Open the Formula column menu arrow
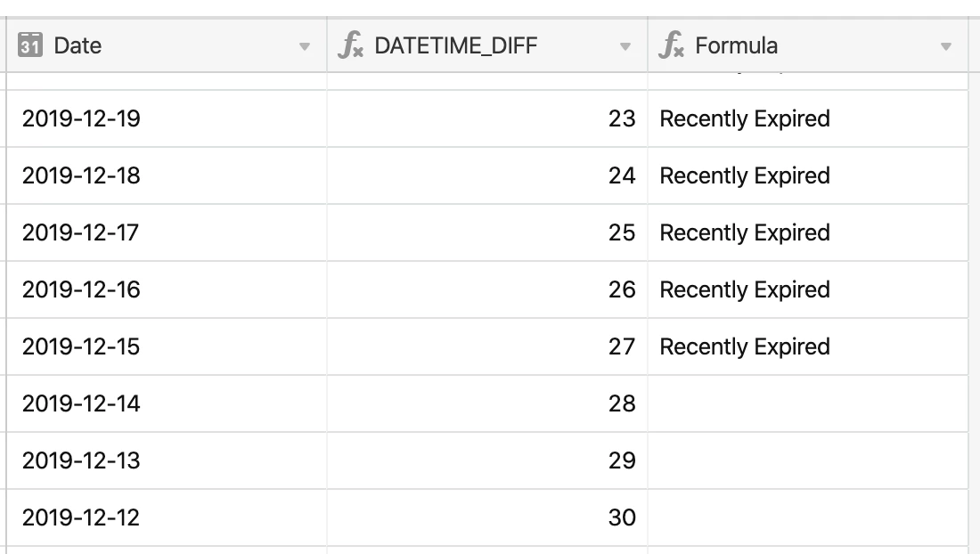Screen dimensions: 980x554 [946, 46]
